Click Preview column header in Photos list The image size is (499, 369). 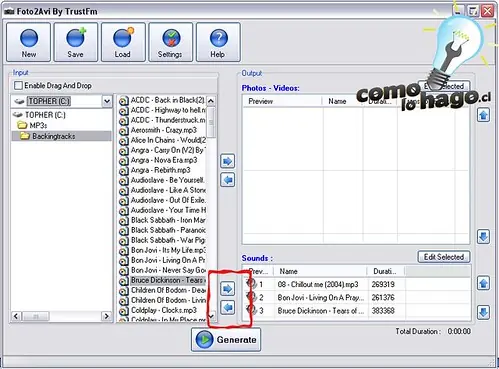pos(282,101)
